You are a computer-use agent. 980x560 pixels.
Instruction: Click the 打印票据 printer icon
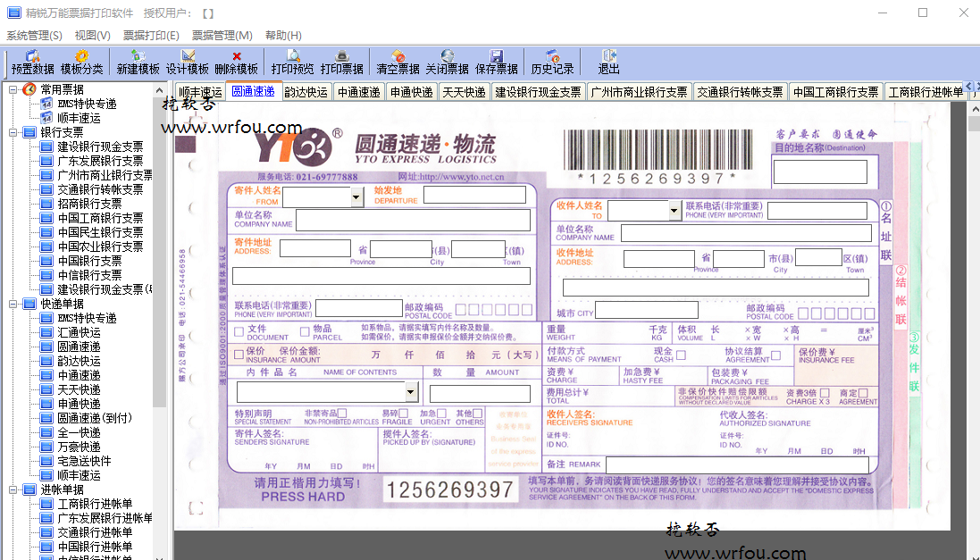(342, 63)
